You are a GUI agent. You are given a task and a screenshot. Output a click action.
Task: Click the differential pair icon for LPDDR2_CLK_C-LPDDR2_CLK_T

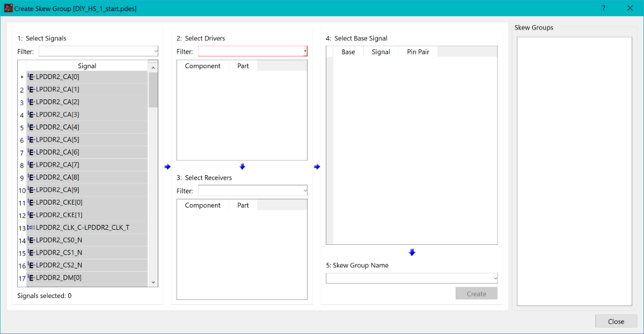[31, 228]
